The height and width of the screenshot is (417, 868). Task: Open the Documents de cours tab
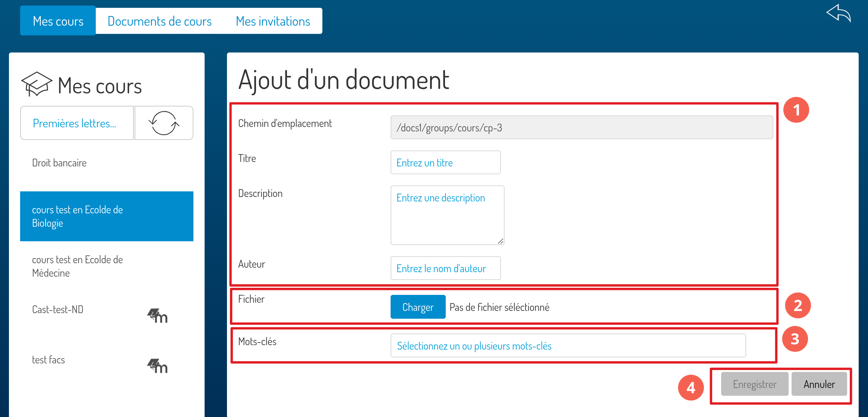coord(160,21)
